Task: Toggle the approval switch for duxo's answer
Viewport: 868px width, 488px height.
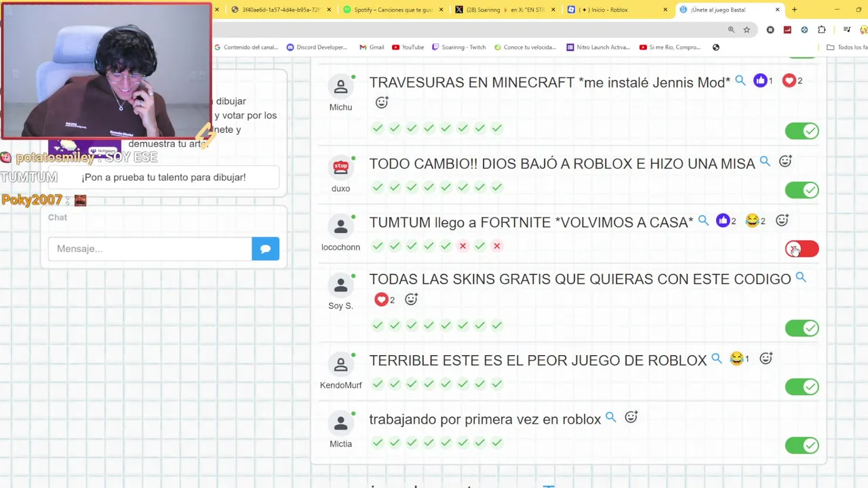Action: click(802, 190)
